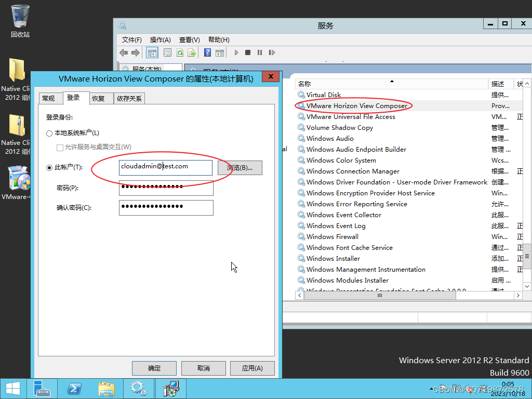Image resolution: width=532 pixels, height=399 pixels.
Task: Click the Cancel (取消) button
Action: tap(204, 368)
